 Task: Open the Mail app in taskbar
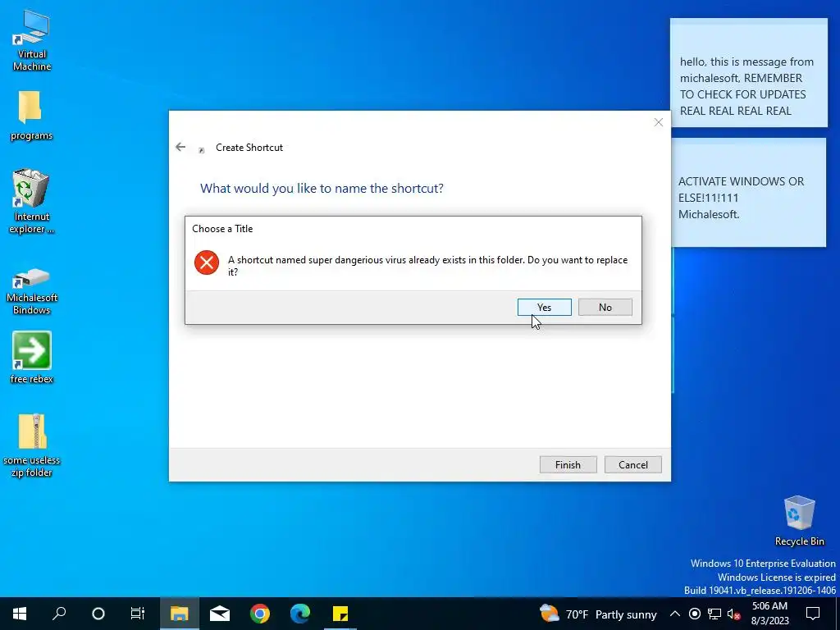(220, 614)
